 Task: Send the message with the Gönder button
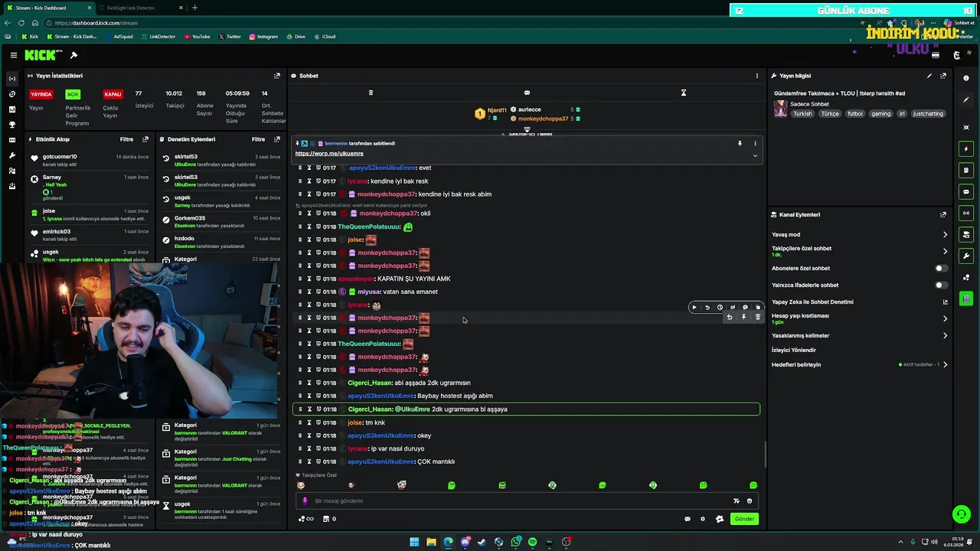(x=745, y=519)
